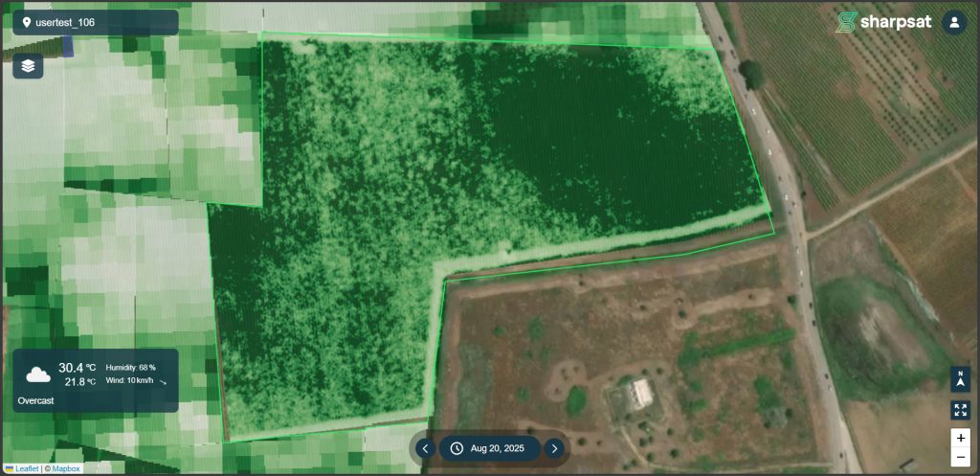The image size is (980, 476).
Task: Open the map layers panel
Action: pyautogui.click(x=28, y=66)
